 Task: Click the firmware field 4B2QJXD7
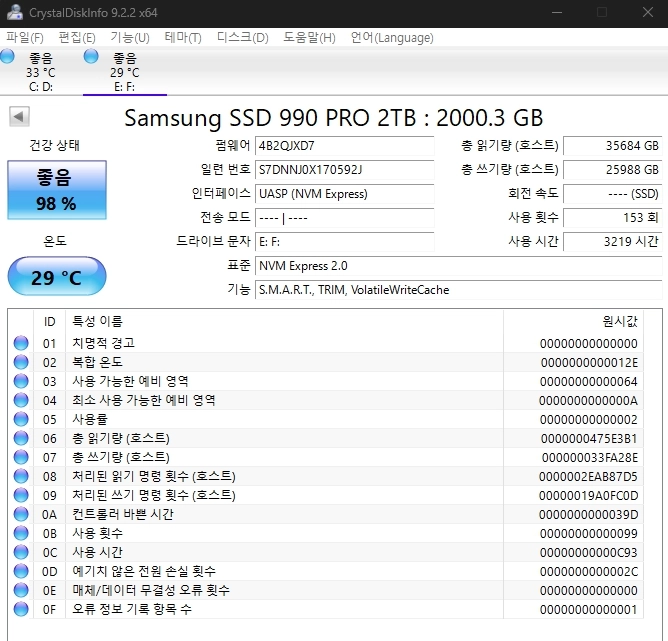click(x=344, y=146)
